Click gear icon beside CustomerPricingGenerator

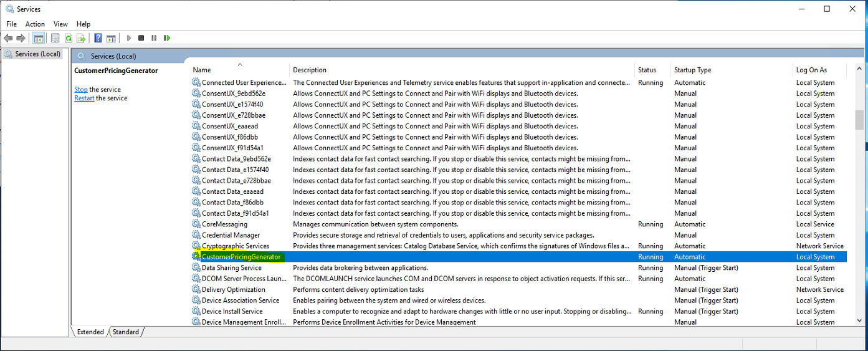point(196,257)
